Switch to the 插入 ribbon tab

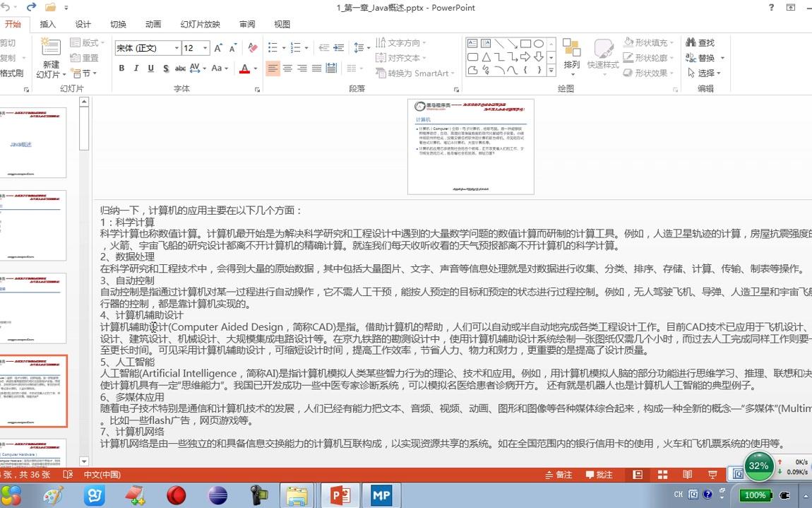(x=47, y=23)
